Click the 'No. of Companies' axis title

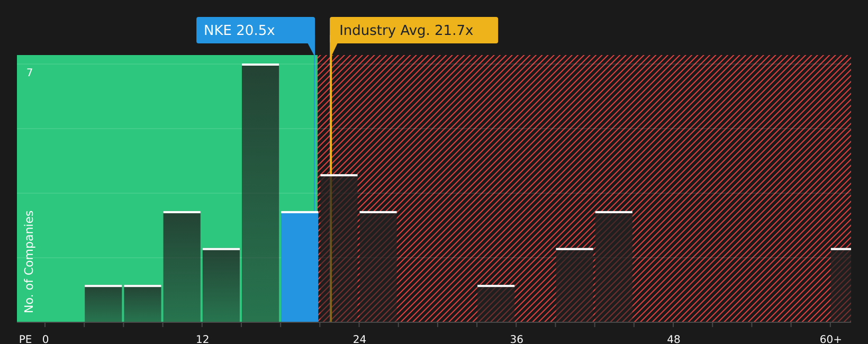(29, 261)
